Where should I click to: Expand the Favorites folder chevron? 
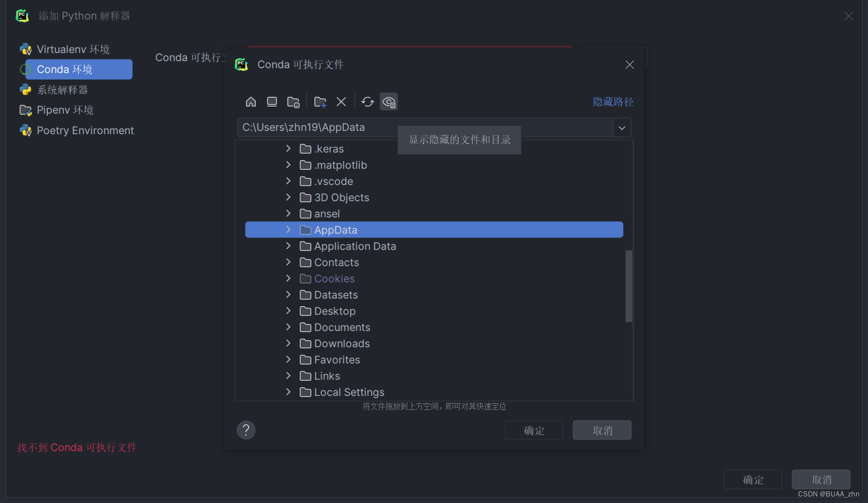pyautogui.click(x=288, y=359)
